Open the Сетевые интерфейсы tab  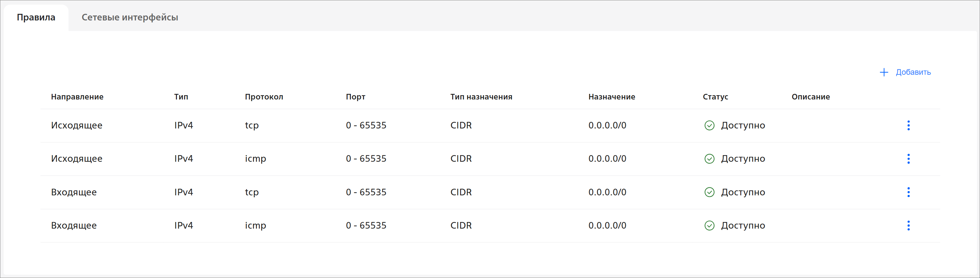130,17
